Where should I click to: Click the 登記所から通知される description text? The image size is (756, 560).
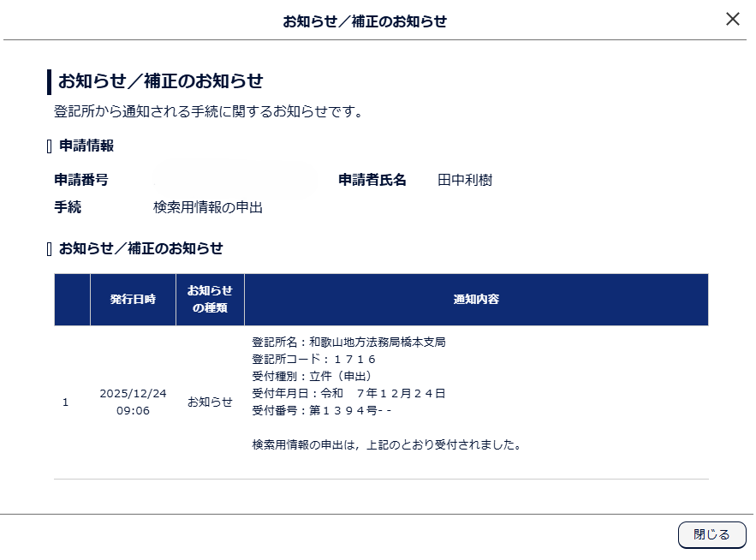(x=208, y=112)
